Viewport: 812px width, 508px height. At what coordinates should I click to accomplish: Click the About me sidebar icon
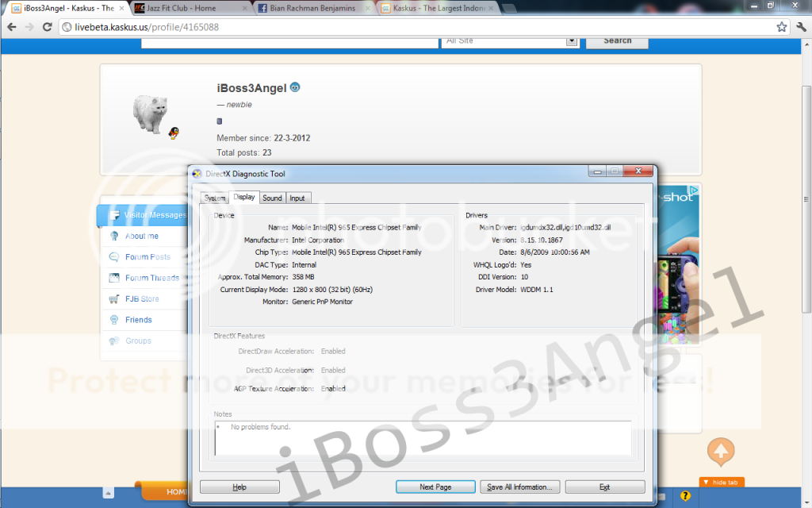click(114, 236)
